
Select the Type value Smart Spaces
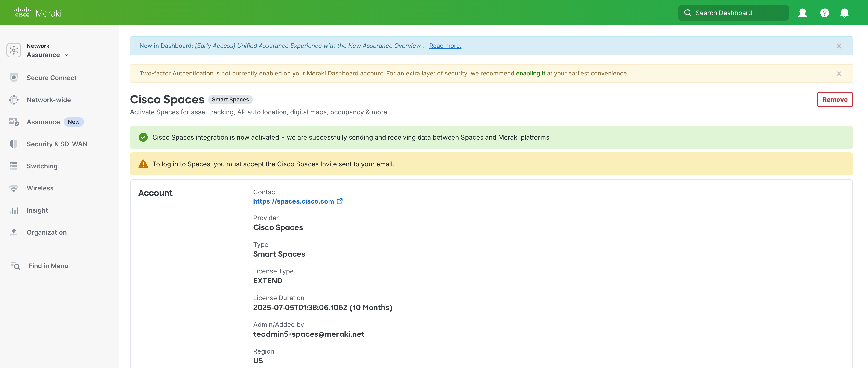pyautogui.click(x=279, y=254)
